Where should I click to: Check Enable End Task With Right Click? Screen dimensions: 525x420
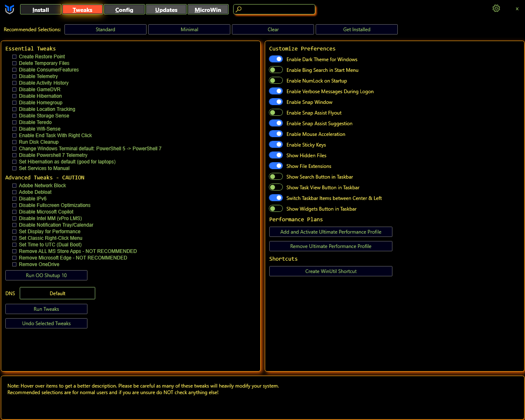pyautogui.click(x=14, y=135)
